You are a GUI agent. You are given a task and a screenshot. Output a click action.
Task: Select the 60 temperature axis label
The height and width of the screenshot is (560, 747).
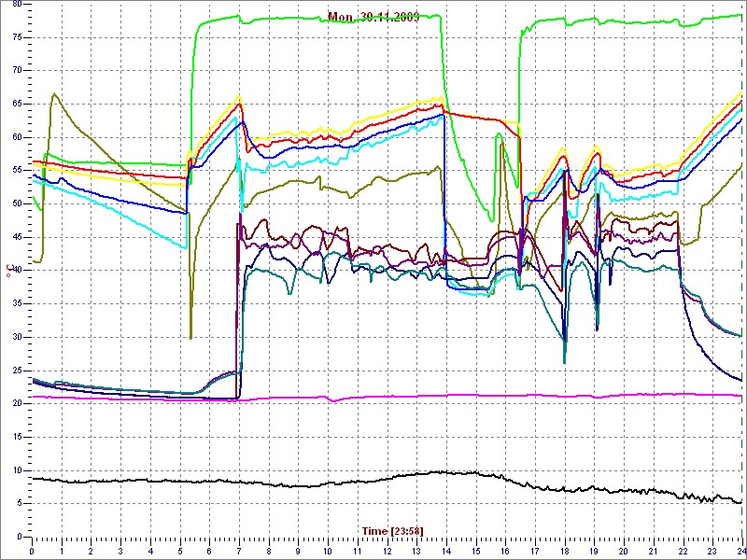click(x=17, y=137)
